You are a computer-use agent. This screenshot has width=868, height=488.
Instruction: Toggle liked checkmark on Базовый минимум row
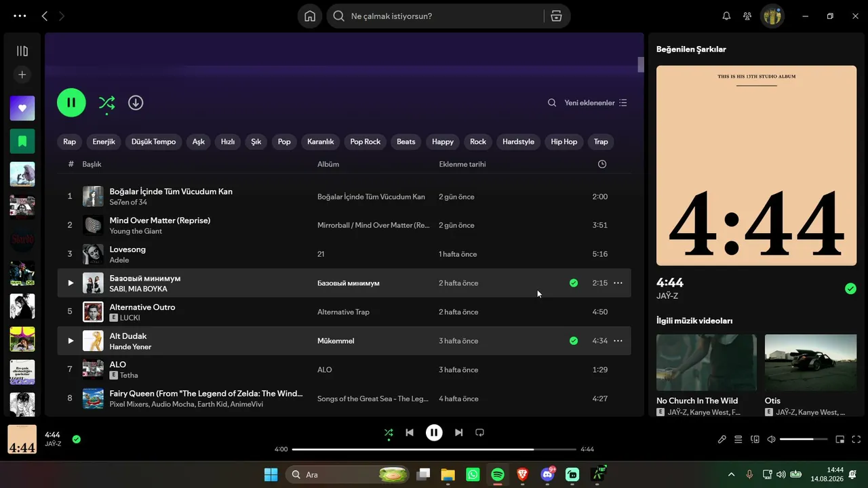click(574, 283)
